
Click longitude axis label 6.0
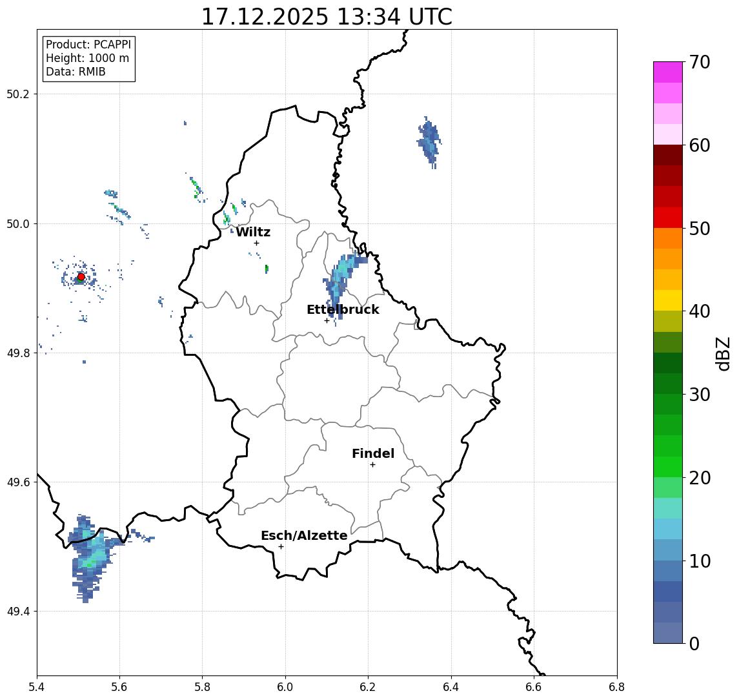pos(285,687)
